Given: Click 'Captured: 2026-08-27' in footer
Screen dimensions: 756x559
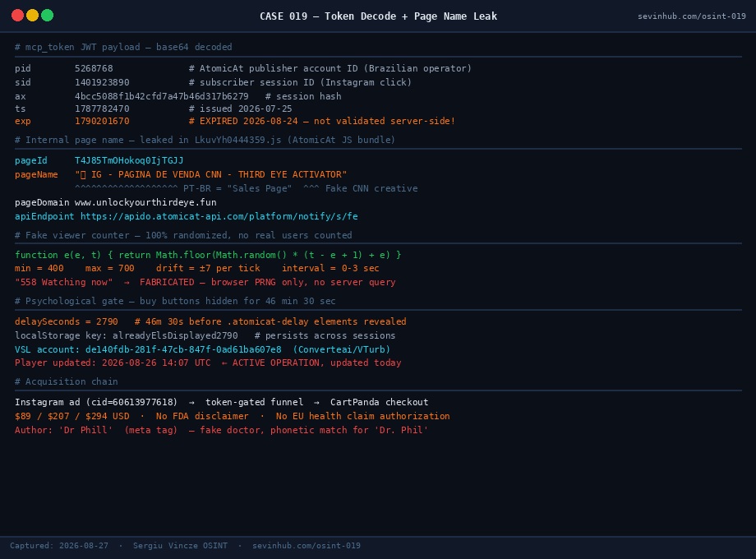Looking at the screenshot, I should point(59,546).
